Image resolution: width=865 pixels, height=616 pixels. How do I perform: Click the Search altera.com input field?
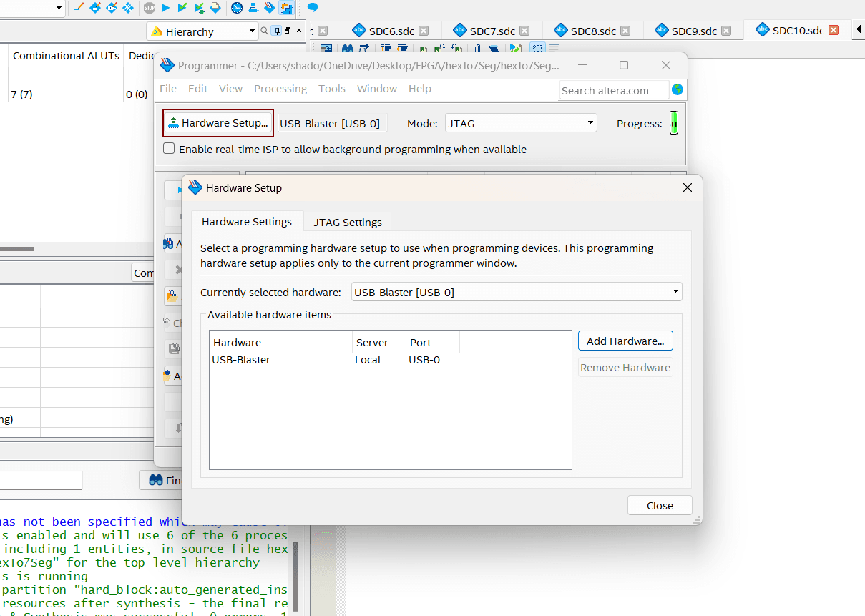pos(614,90)
